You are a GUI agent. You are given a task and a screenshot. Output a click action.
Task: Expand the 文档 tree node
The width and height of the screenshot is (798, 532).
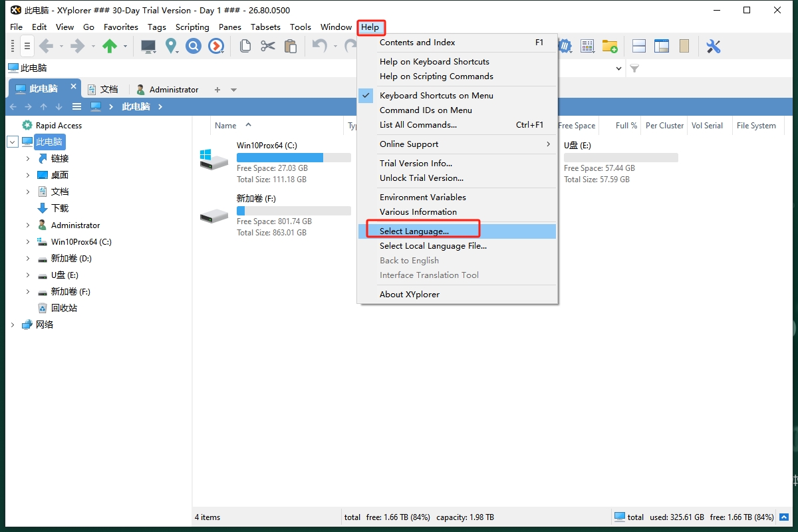pos(28,192)
